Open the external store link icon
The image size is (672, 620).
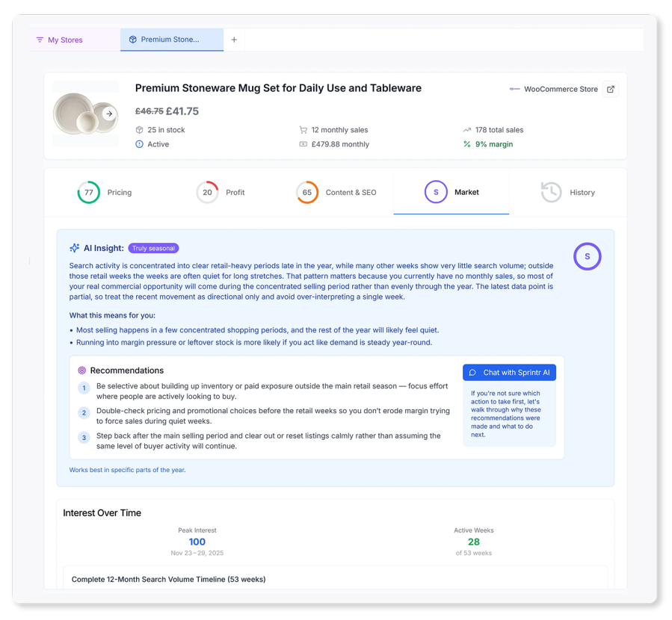tap(610, 89)
